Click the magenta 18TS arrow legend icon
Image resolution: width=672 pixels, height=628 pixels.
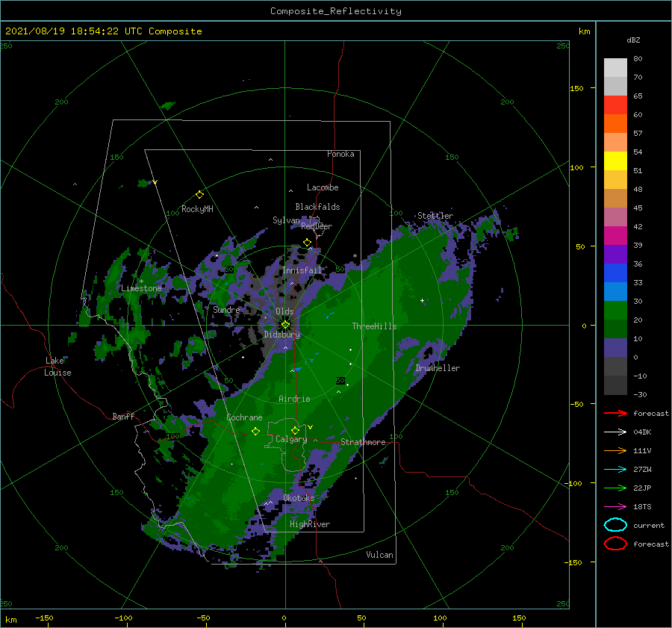point(615,507)
